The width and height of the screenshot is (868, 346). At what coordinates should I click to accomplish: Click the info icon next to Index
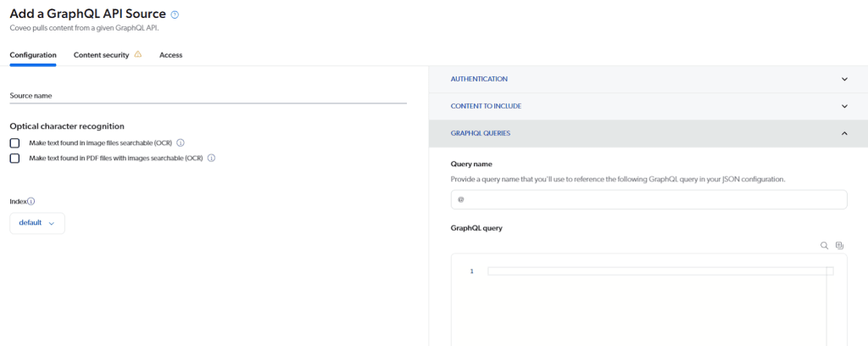31,202
